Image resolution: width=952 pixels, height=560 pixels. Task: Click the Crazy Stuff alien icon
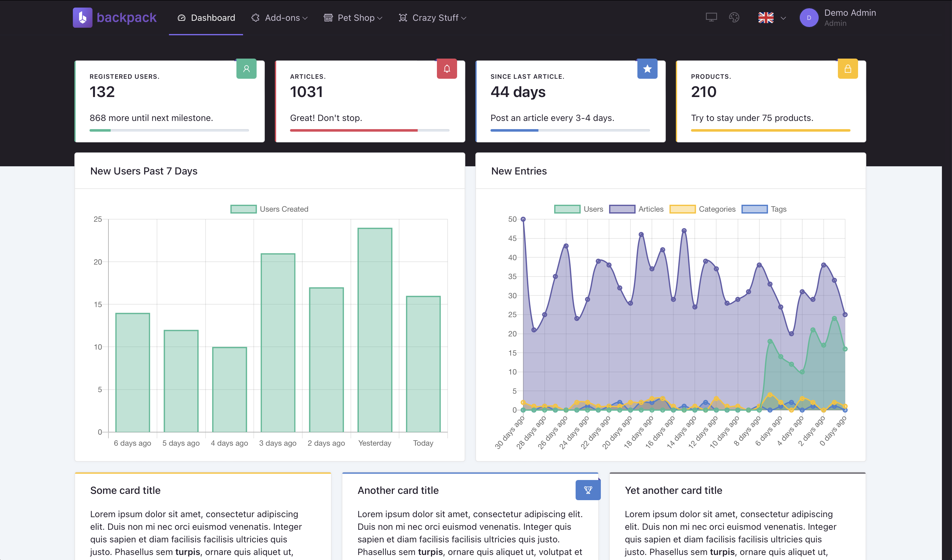pyautogui.click(x=403, y=18)
